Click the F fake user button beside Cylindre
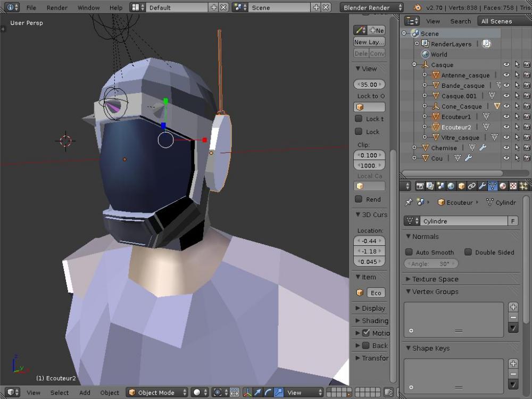Viewport: 532px width, 399px height. 513,221
